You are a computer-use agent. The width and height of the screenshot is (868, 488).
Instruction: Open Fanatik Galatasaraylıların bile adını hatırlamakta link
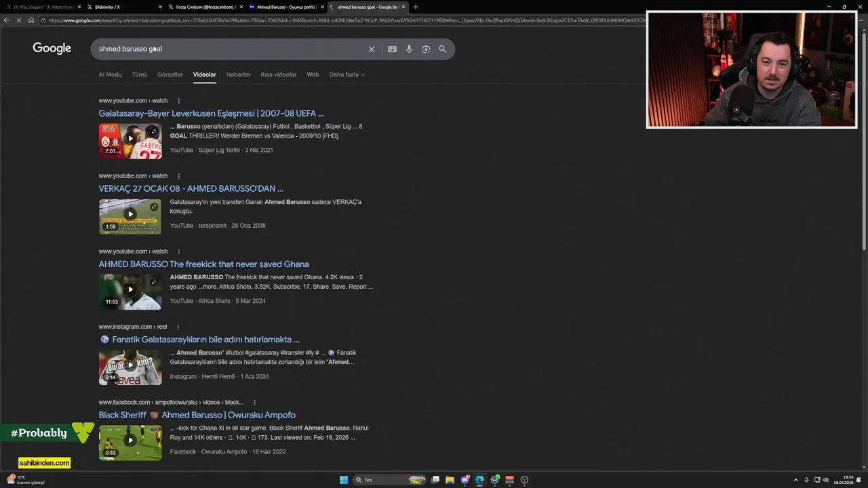tap(199, 340)
